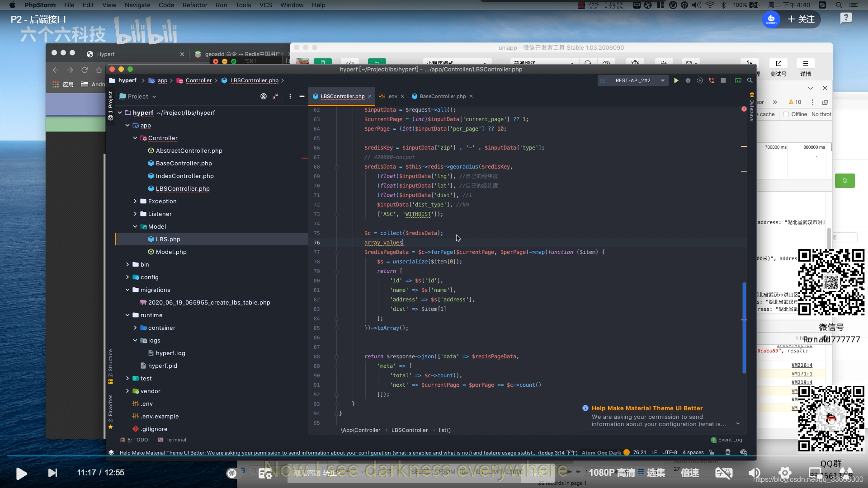Open Project panel options three-dot menu
Image resolution: width=868 pixels, height=488 pixels.
(x=290, y=96)
